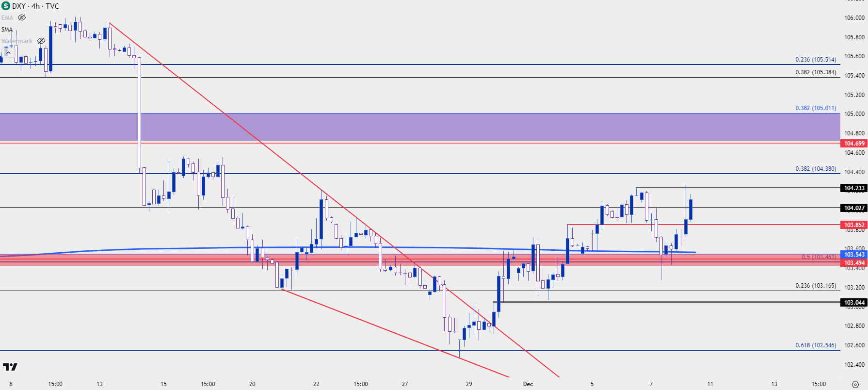Click the 0.5 (103.463) Fibonacci level label
868x390 pixels.
819,257
